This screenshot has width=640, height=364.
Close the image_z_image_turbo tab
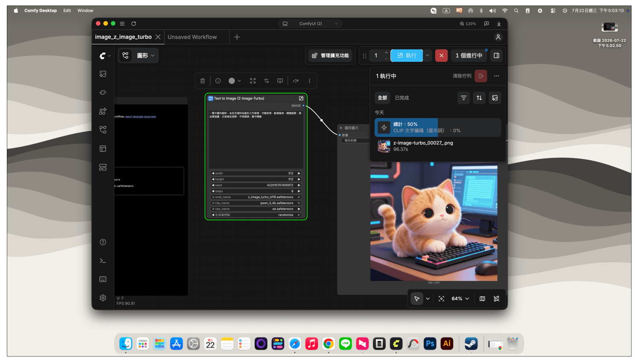[x=158, y=37]
